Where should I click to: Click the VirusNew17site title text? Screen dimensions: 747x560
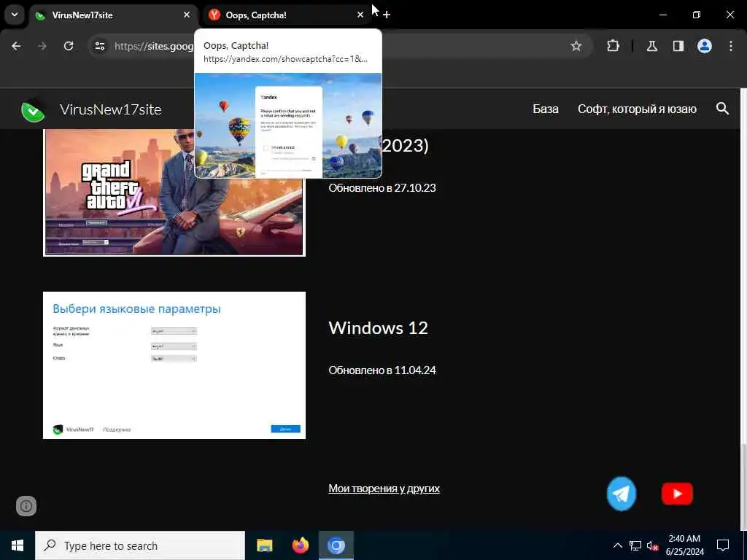click(111, 109)
